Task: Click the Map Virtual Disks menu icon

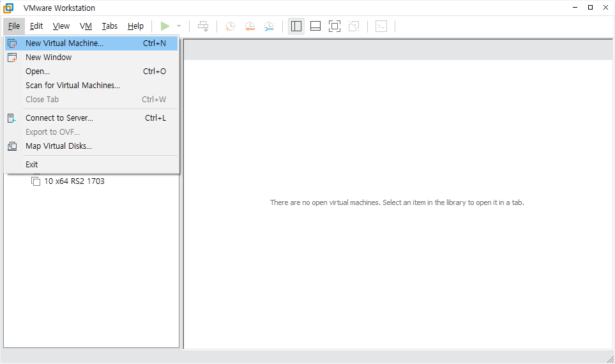Action: click(12, 146)
